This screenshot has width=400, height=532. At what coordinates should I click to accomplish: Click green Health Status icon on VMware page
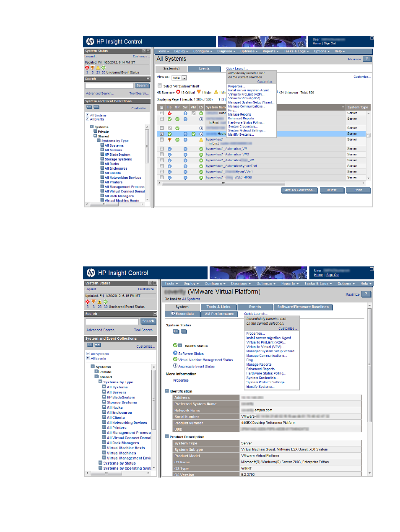click(175, 346)
